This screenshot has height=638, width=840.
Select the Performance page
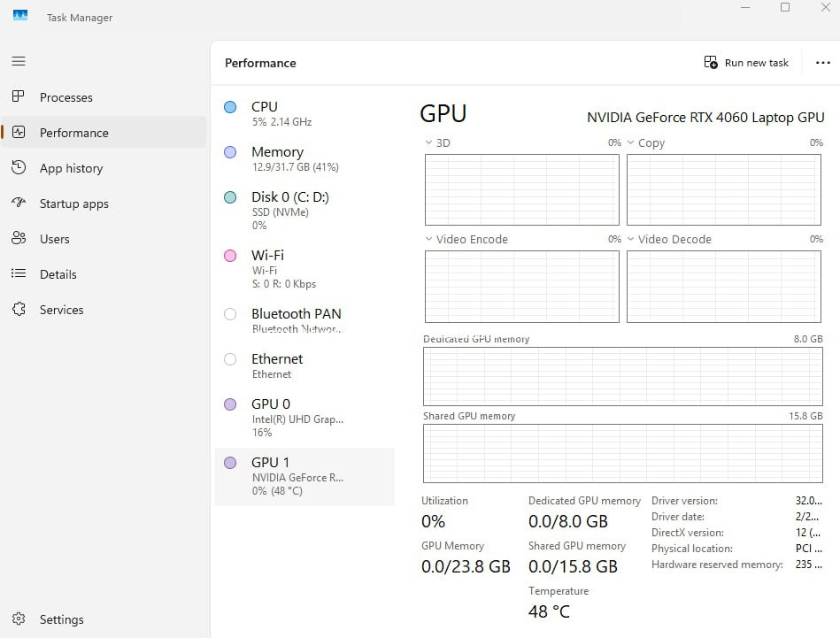tap(104, 133)
